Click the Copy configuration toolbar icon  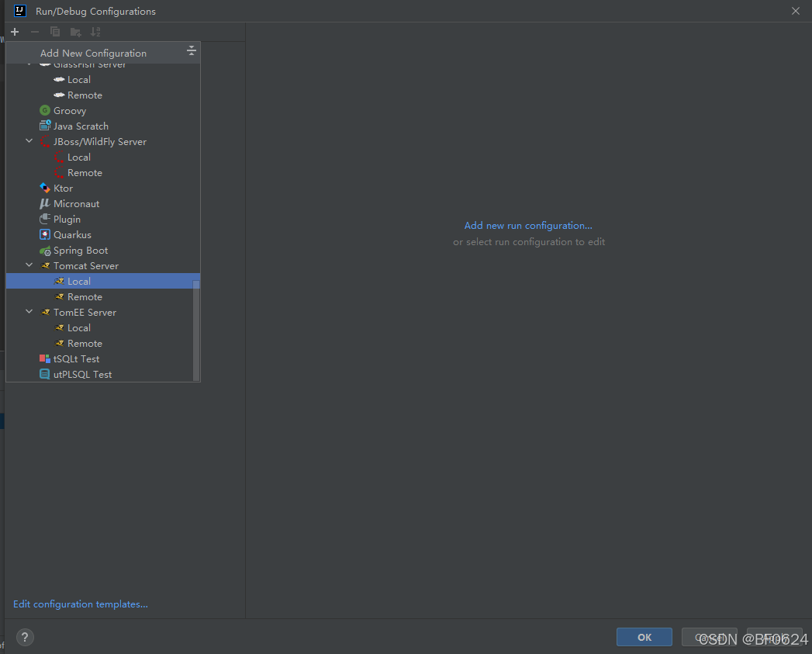tap(55, 32)
